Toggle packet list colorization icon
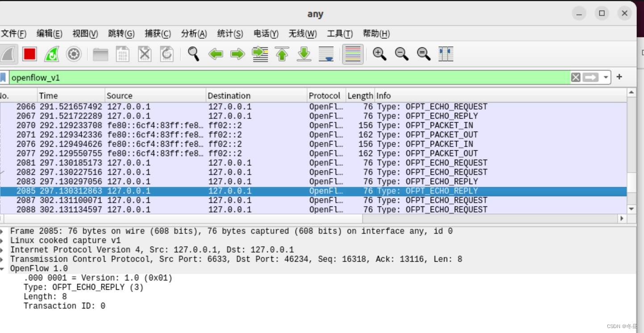644x333 pixels. pos(353,54)
